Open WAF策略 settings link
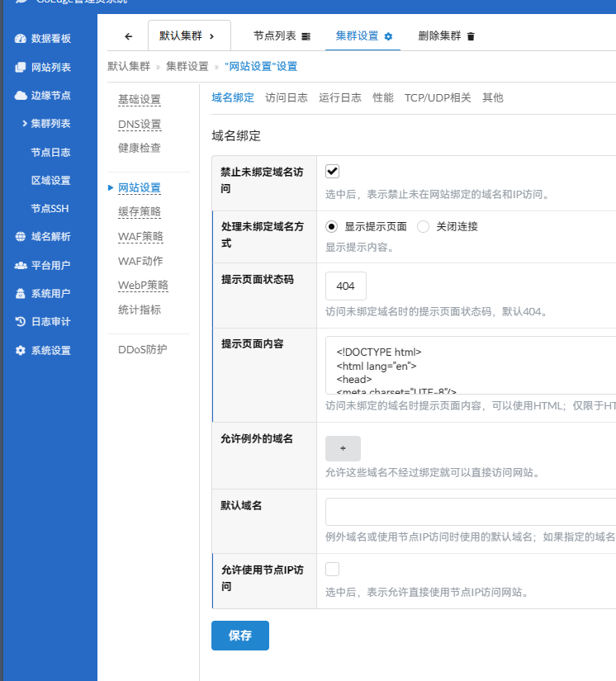 pos(140,236)
